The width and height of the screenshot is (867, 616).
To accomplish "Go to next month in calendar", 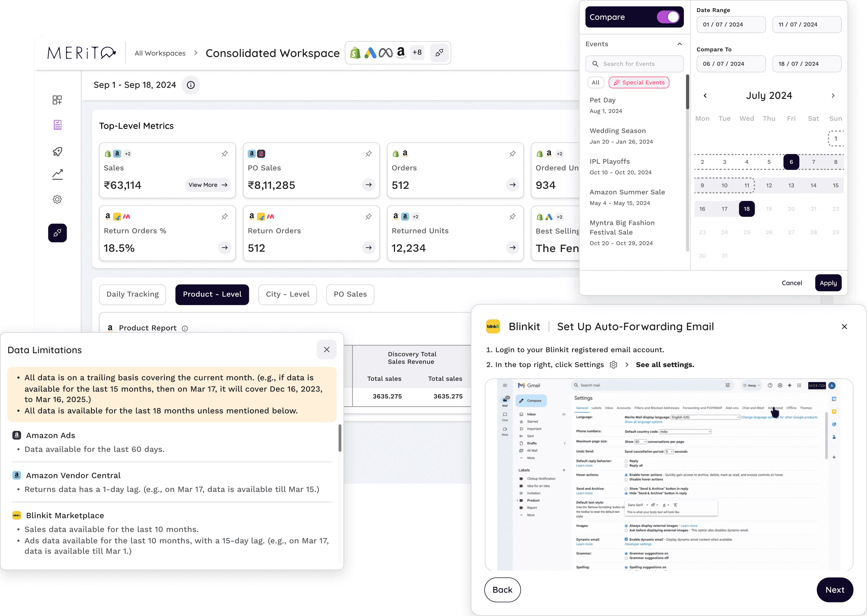I will pos(833,96).
